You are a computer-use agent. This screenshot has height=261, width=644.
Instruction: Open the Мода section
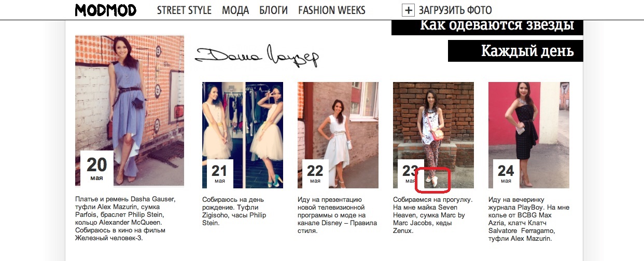coord(235,10)
